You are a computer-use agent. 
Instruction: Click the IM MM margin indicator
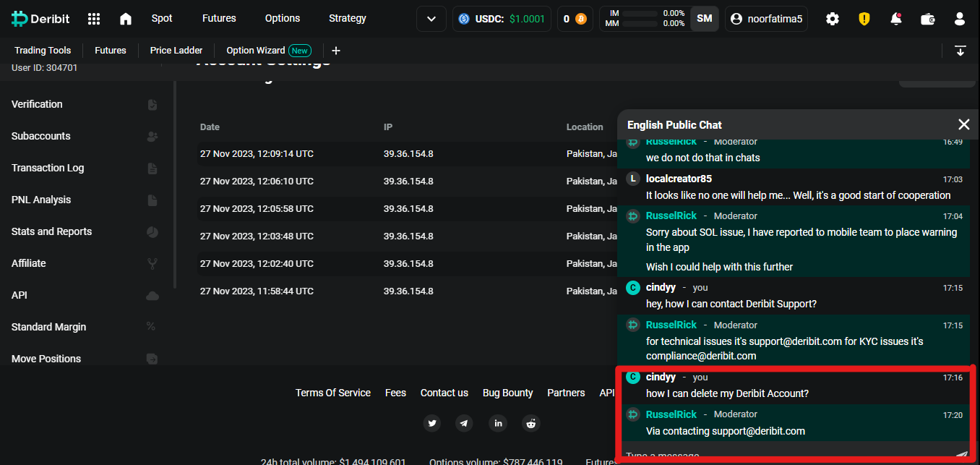coord(645,19)
